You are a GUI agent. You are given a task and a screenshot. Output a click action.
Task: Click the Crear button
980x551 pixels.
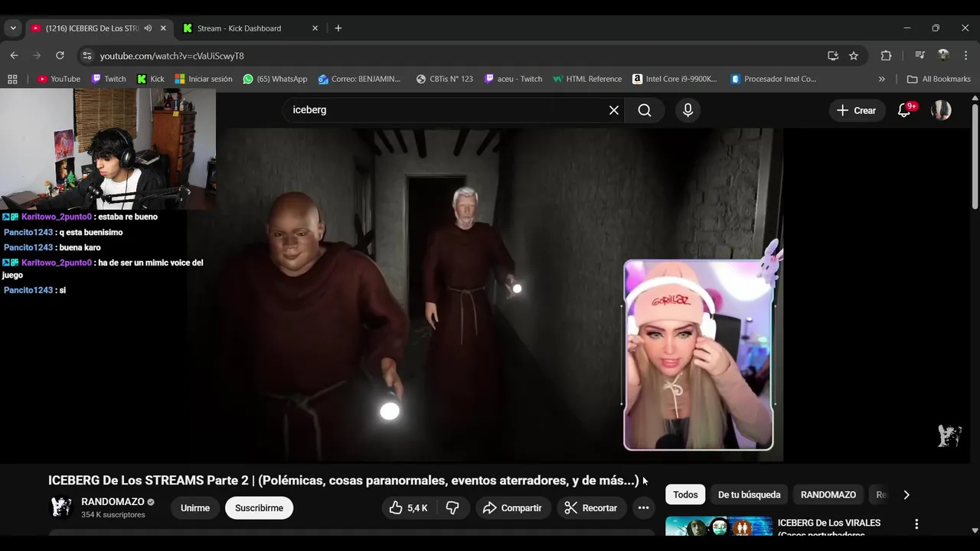857,110
